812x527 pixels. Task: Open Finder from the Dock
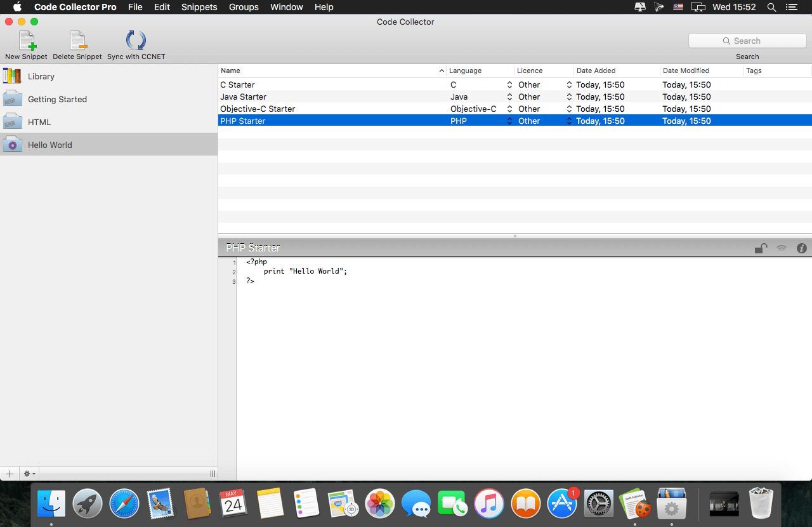pyautogui.click(x=51, y=504)
